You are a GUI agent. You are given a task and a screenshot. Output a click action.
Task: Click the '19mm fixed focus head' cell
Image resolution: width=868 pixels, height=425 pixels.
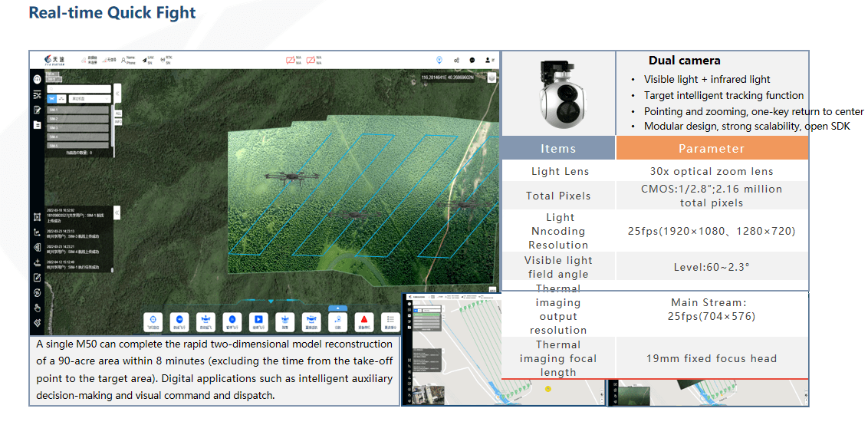(712, 358)
